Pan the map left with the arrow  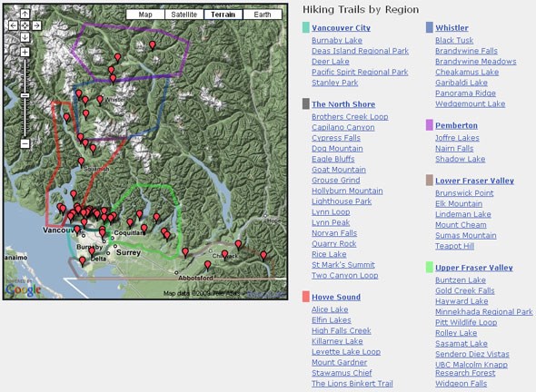(13, 25)
